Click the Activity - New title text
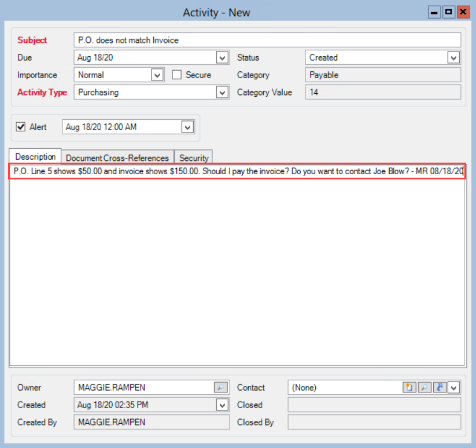 (x=216, y=13)
